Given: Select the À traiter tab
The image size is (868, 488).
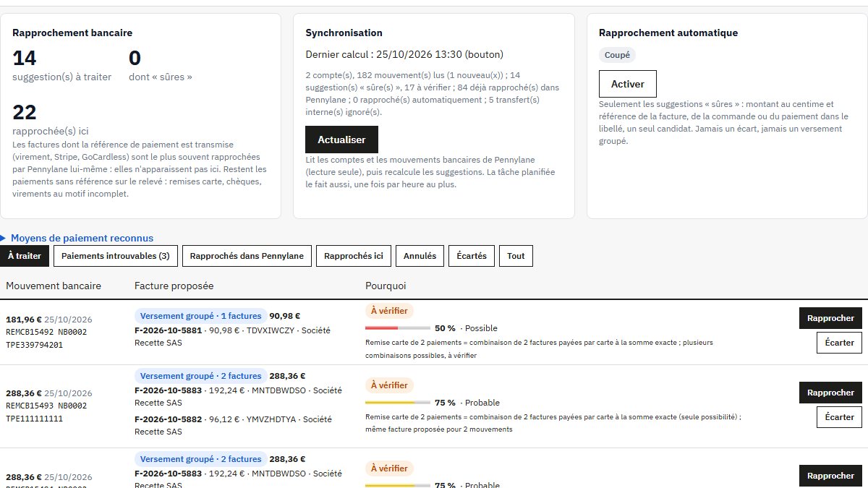Looking at the screenshot, I should (x=25, y=256).
